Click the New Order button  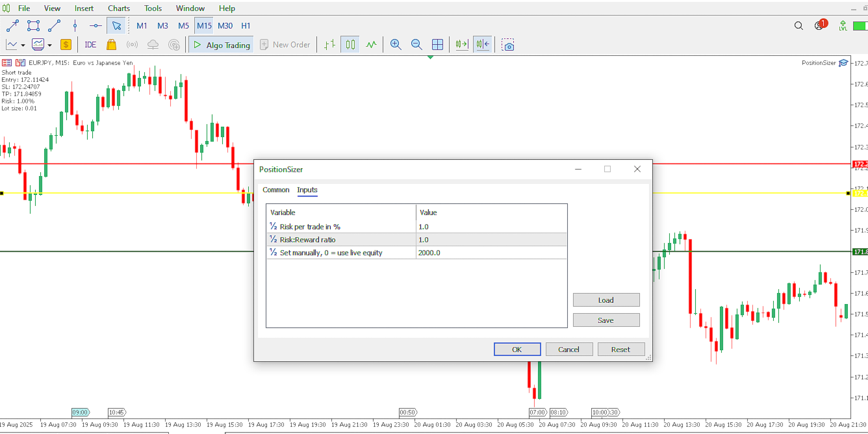click(x=285, y=45)
